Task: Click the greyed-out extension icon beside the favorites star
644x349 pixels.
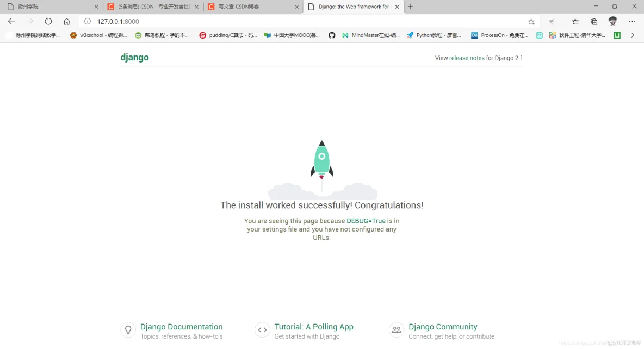Action: tap(552, 21)
